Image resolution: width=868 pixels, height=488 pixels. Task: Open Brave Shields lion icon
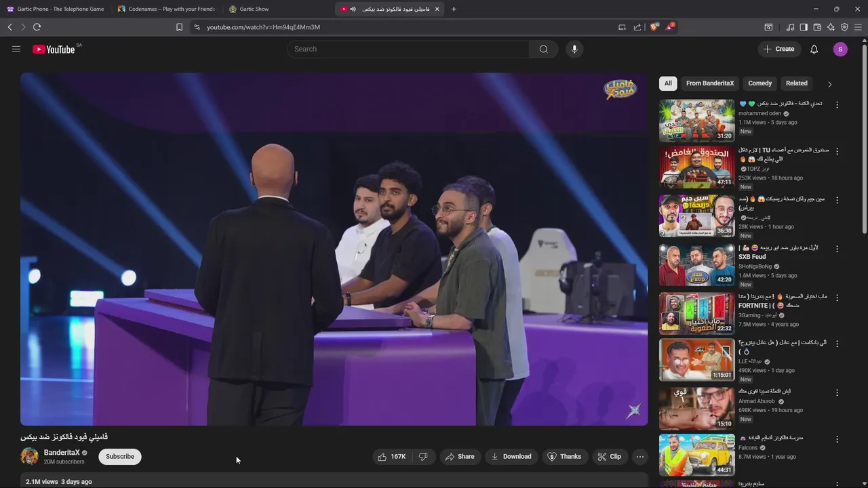tap(654, 27)
